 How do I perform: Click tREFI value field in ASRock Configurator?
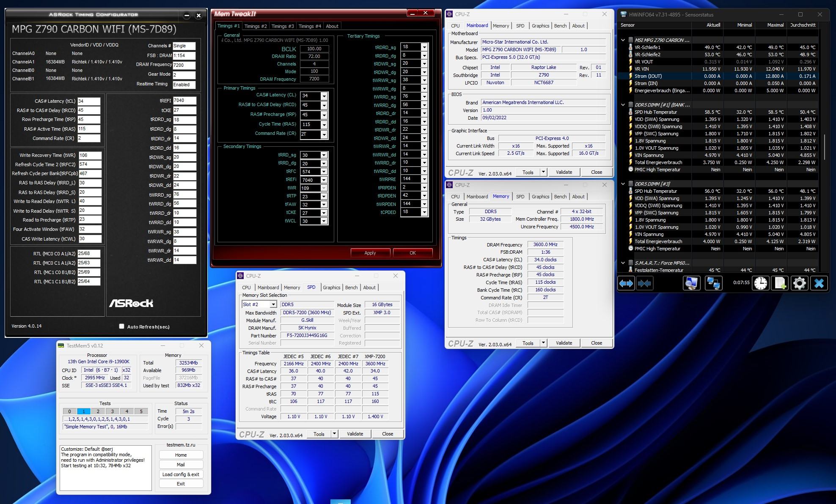click(x=184, y=101)
